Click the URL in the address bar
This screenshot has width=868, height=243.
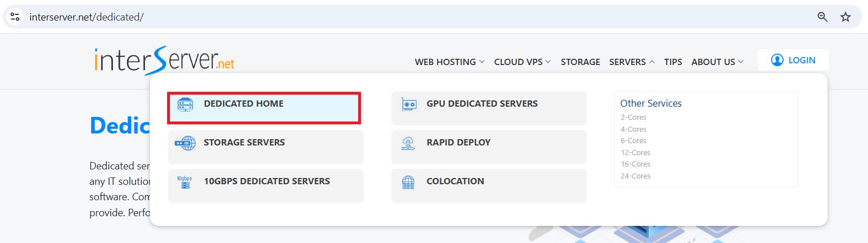[86, 17]
